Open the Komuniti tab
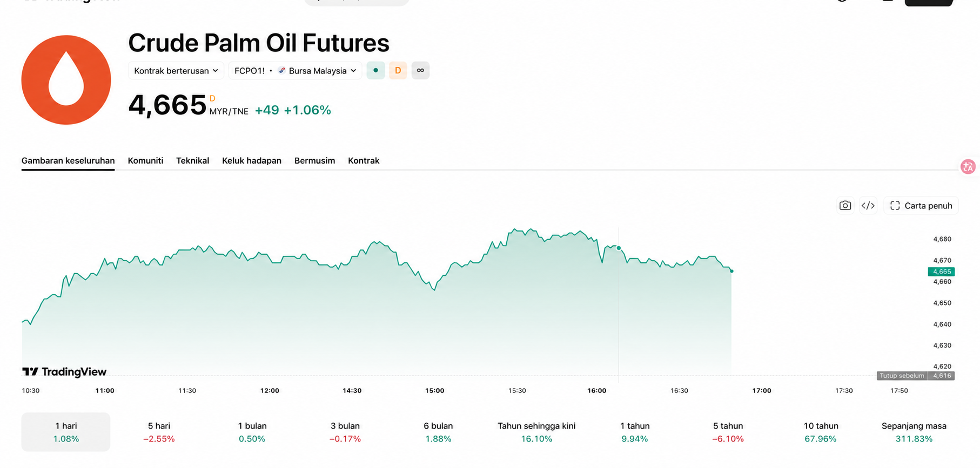 tap(145, 161)
